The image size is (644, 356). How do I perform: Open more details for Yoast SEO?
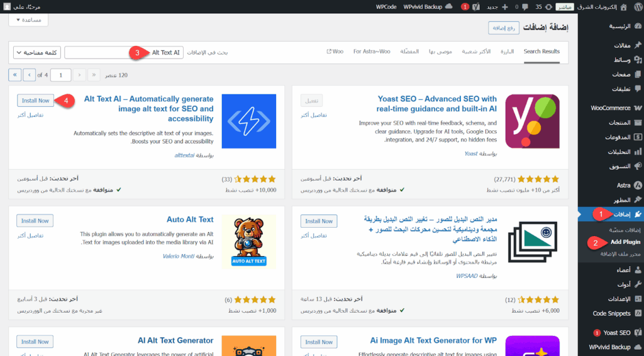(314, 115)
